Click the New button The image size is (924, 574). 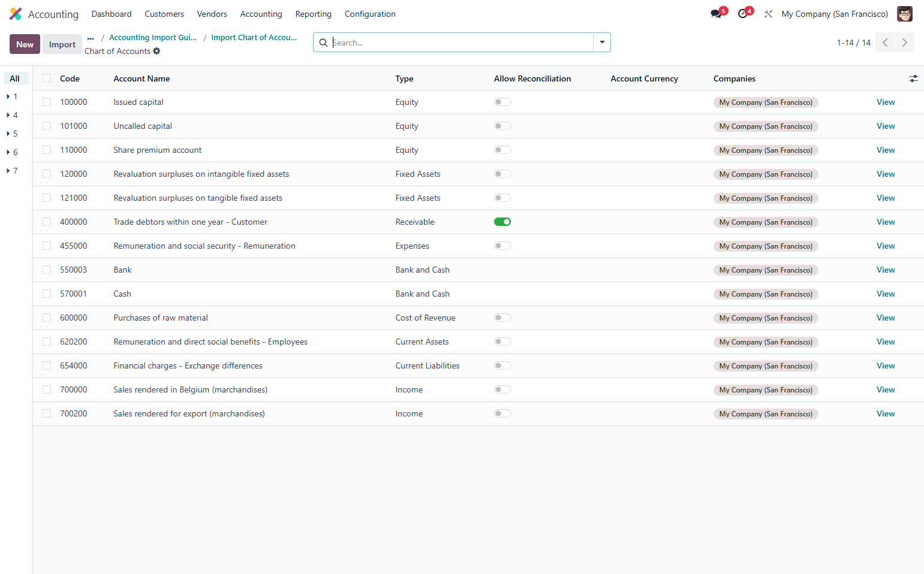[25, 44]
